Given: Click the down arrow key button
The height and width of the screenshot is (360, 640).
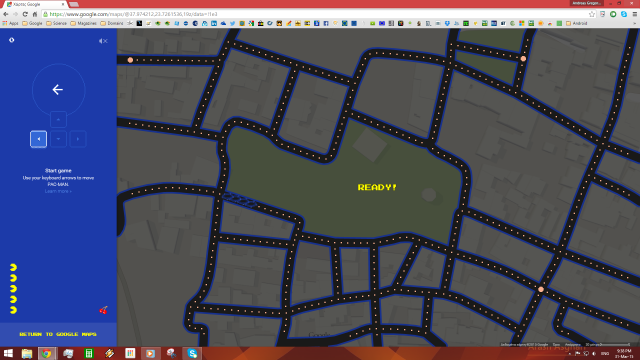Looking at the screenshot, I should click(x=58, y=139).
